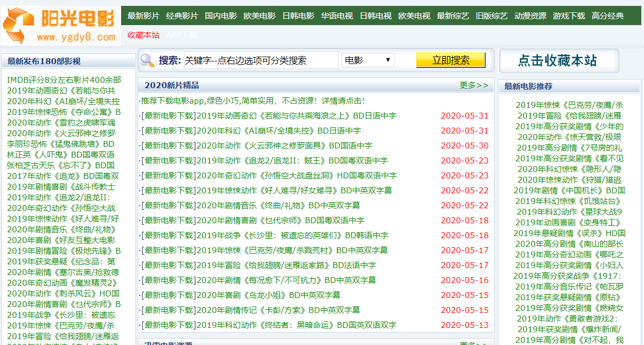Open 2019年剧情《中国机长》BD国 recommendation link

coord(569,190)
